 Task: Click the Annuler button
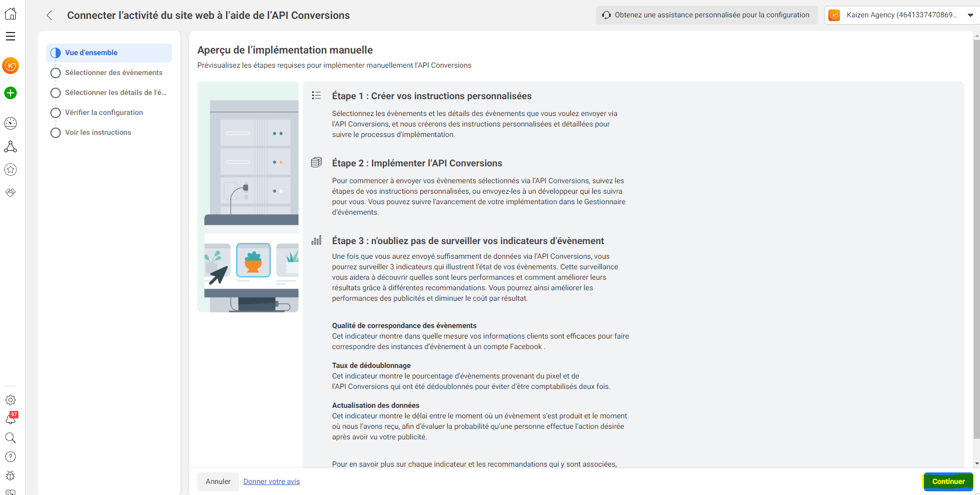click(218, 481)
